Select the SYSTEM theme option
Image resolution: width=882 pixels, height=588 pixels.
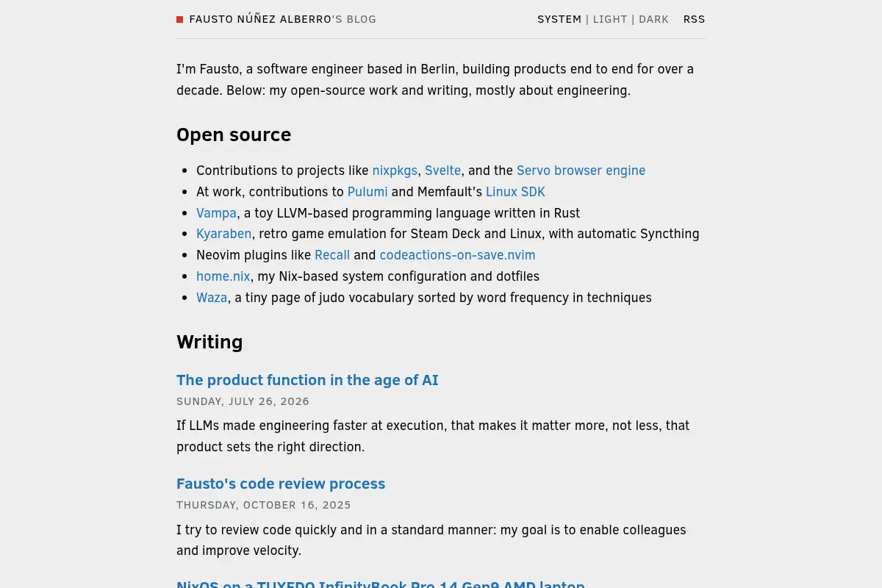(x=559, y=20)
